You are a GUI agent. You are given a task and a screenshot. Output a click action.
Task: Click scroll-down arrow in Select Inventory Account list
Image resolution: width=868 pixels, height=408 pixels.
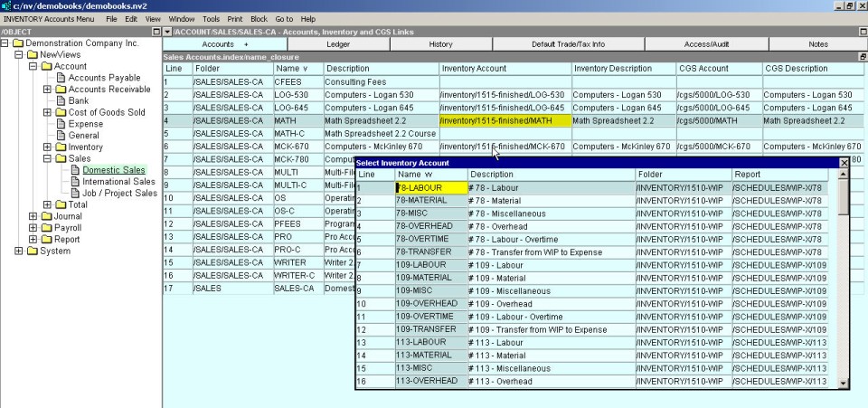coord(844,384)
